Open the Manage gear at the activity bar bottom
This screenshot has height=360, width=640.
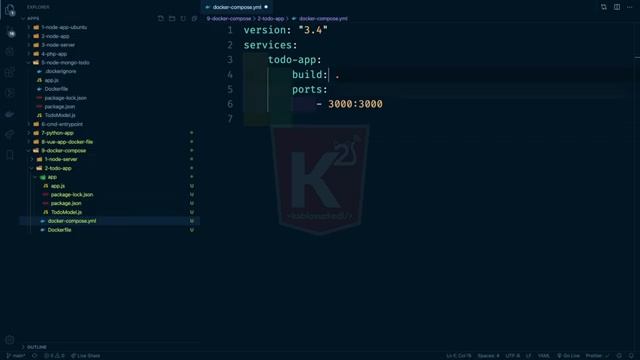(x=10, y=340)
